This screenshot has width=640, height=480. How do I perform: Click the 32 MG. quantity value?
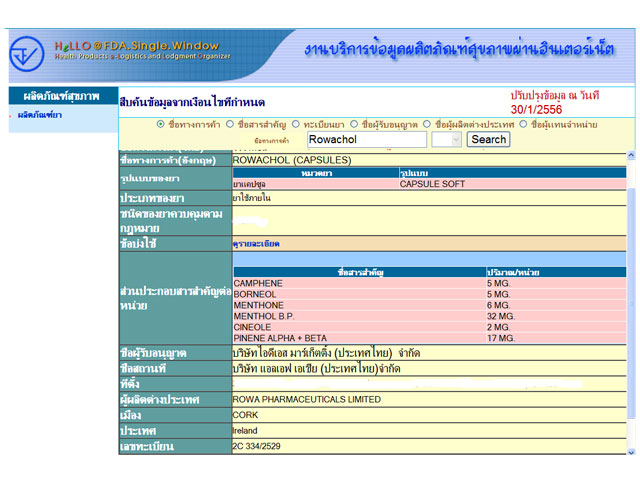[x=501, y=316]
